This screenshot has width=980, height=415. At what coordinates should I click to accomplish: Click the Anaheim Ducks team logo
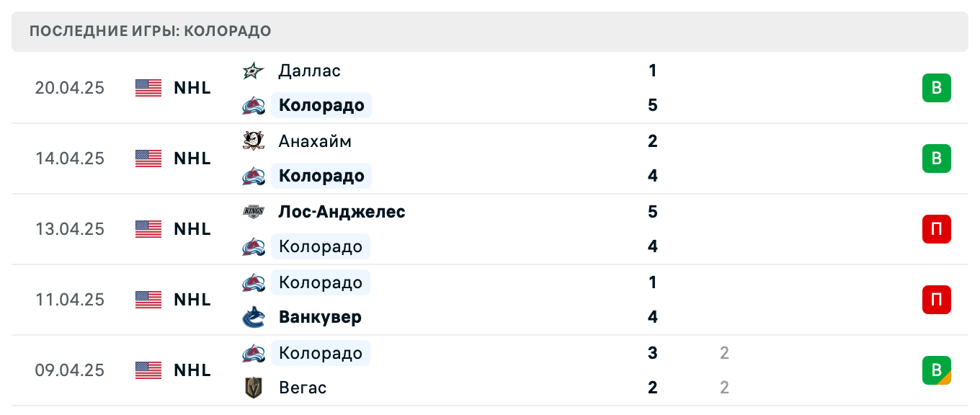(x=253, y=141)
